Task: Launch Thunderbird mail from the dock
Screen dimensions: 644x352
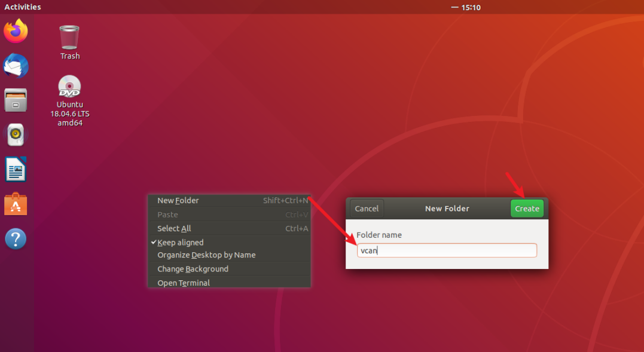Action: click(x=16, y=66)
